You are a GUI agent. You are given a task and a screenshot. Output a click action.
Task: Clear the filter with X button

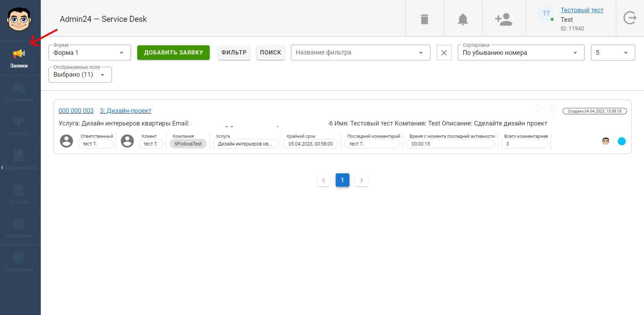(444, 52)
